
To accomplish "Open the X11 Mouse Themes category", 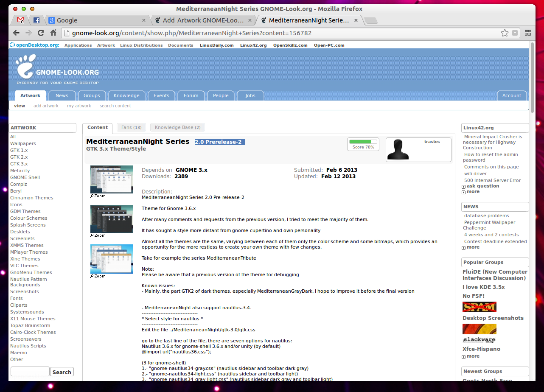I will 33,319.
